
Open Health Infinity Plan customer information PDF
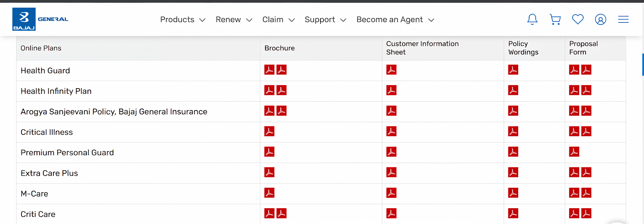(x=391, y=90)
